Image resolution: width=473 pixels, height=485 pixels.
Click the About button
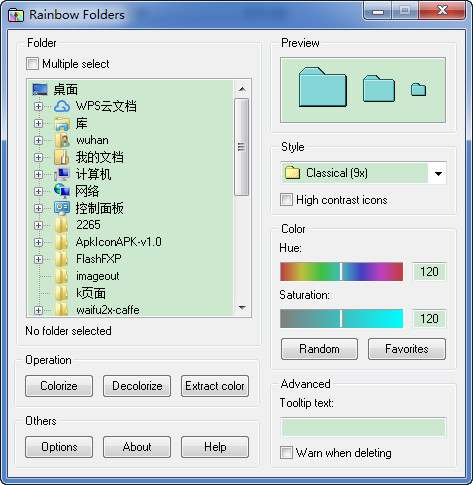[x=137, y=447]
